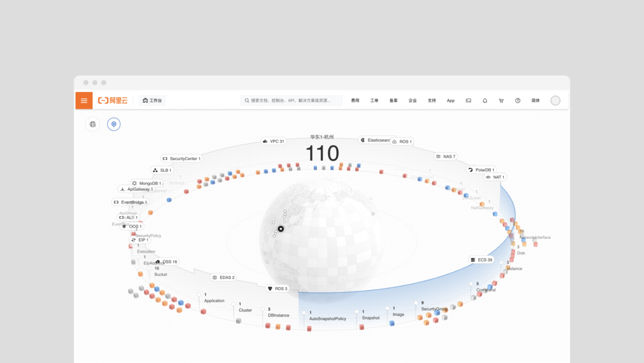Open the orange hamburger navigation menu
The height and width of the screenshot is (363, 644).
tap(84, 100)
